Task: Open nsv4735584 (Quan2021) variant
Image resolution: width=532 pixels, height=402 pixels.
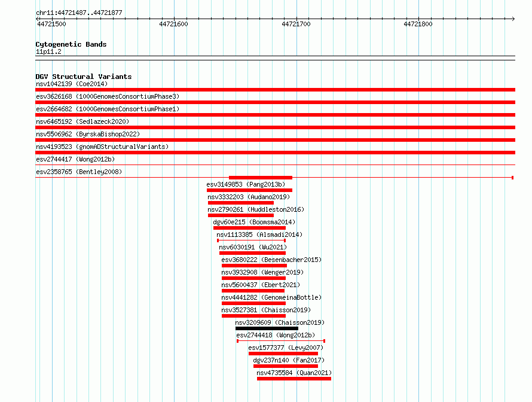Action: tap(294, 373)
